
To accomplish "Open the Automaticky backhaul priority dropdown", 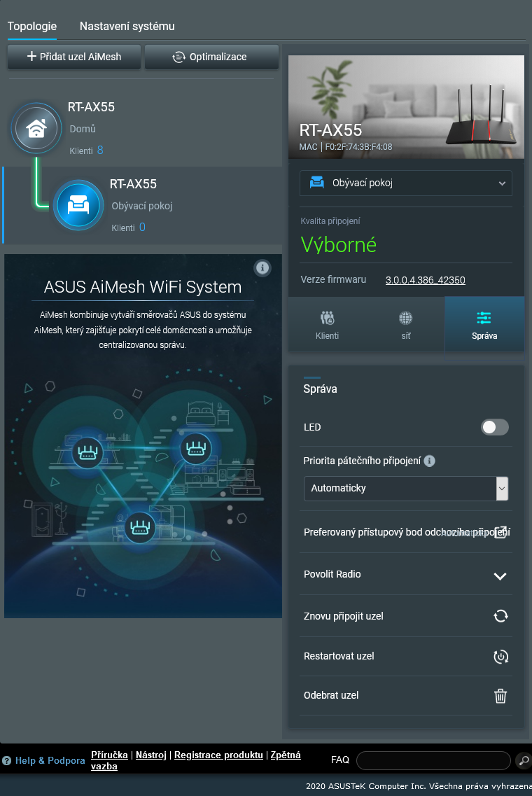I will coord(406,488).
